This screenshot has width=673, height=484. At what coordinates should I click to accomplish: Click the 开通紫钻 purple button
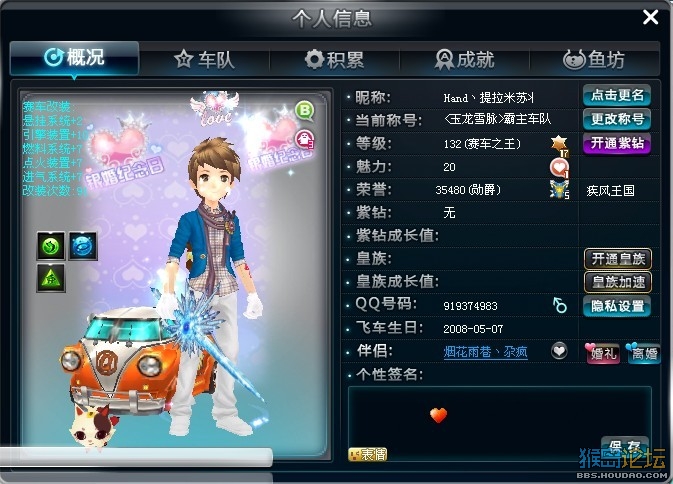tap(617, 143)
